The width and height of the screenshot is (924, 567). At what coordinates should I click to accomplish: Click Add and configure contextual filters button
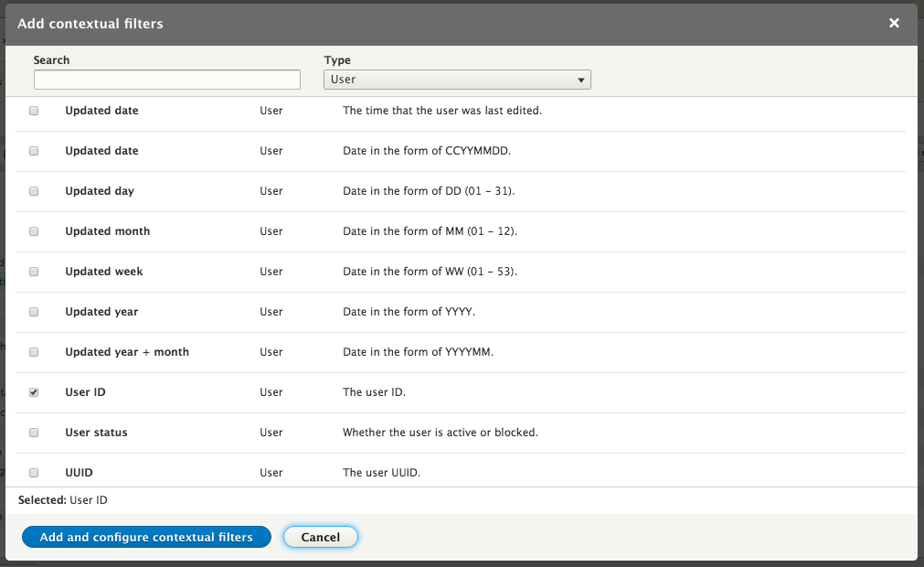coord(146,537)
